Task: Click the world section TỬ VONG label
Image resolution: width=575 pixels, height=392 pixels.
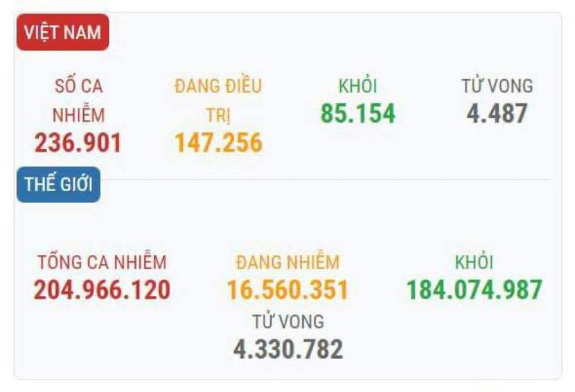Action: 287,322
